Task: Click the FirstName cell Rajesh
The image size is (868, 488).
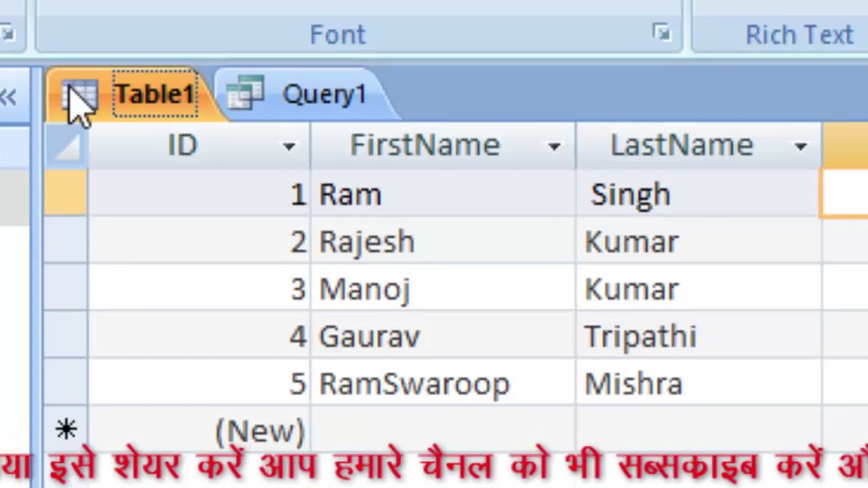Action: 443,241
